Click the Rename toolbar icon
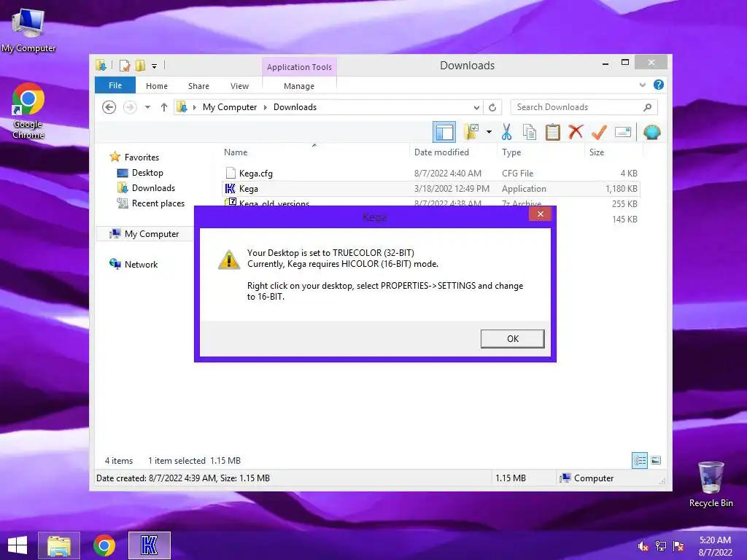 coord(623,132)
